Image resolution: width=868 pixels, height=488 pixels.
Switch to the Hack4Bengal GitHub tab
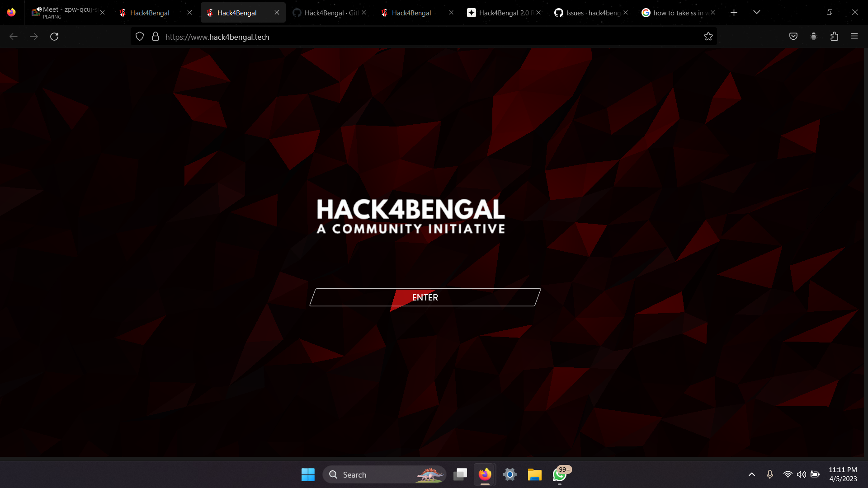click(x=330, y=13)
